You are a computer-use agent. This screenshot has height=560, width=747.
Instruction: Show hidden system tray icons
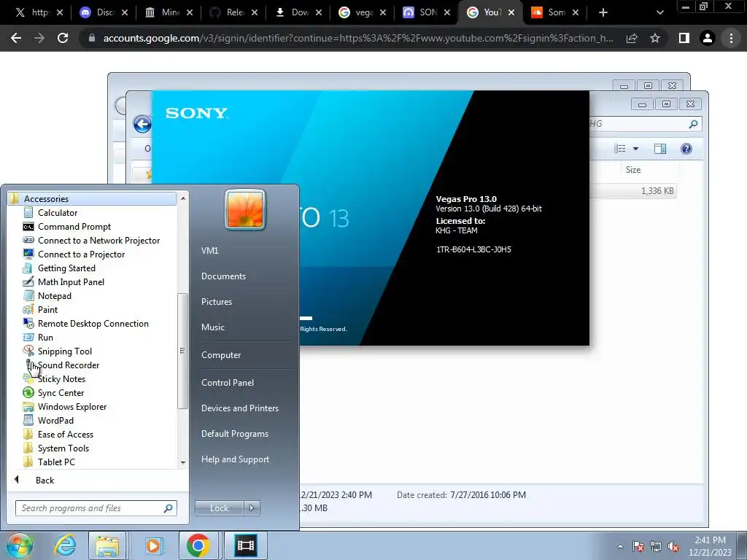620,546
